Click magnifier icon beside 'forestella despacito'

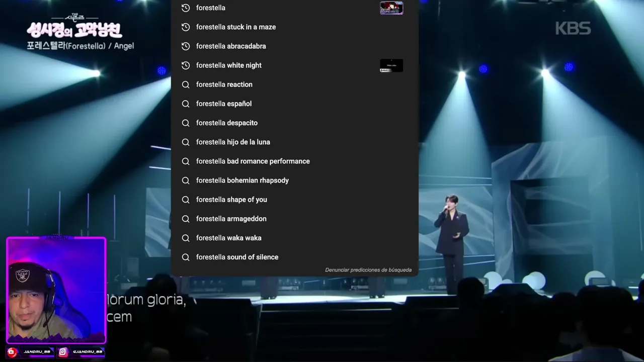click(x=186, y=123)
